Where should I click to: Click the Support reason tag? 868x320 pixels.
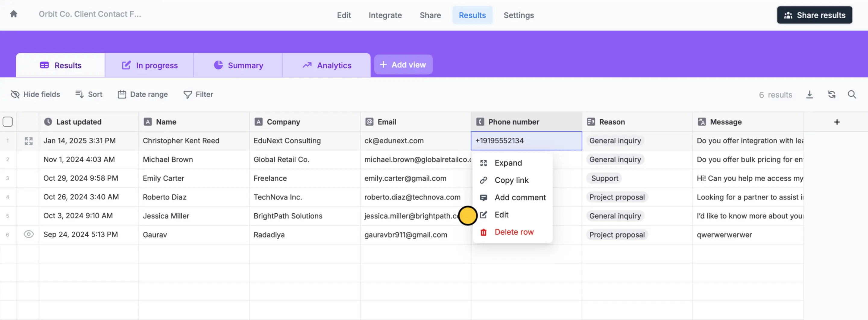click(605, 178)
